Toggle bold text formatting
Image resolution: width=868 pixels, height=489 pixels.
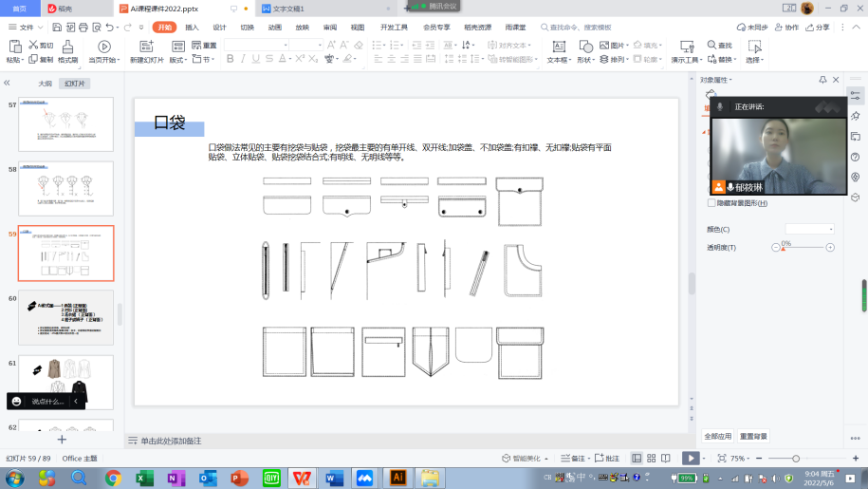click(x=231, y=60)
